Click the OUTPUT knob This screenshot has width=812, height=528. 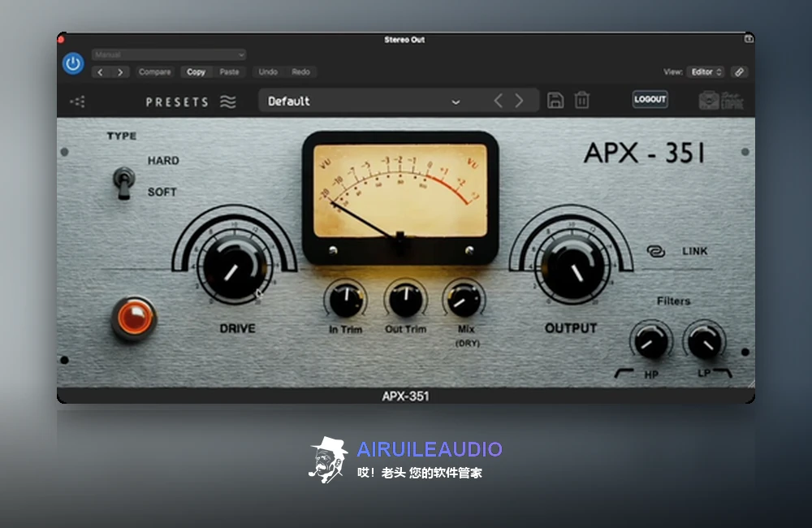572,268
